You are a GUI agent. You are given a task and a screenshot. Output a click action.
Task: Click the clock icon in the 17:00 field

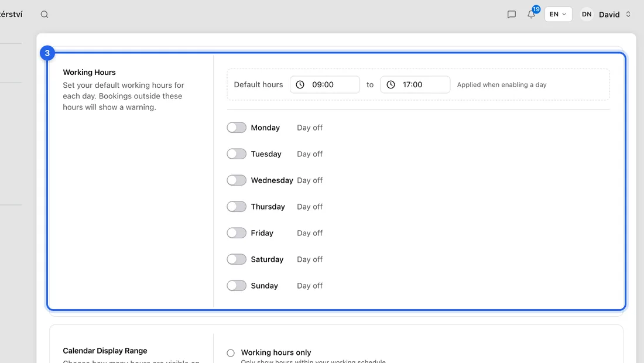click(390, 84)
